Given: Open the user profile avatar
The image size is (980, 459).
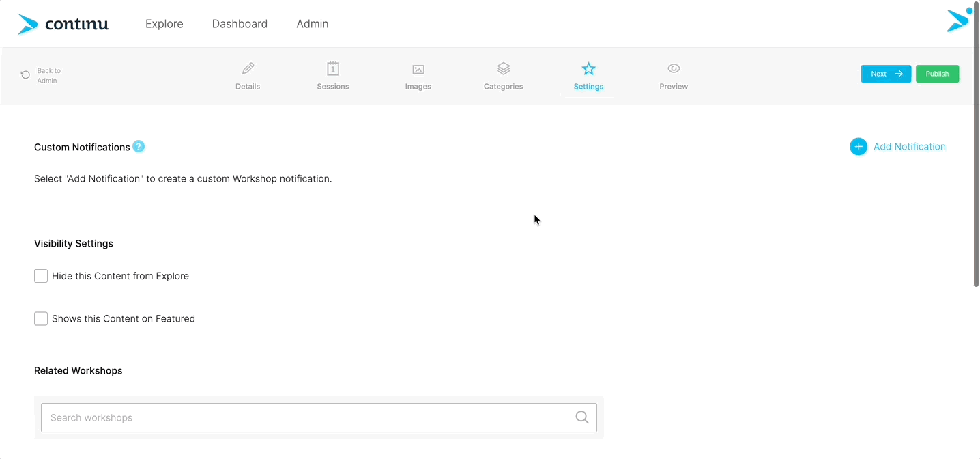Looking at the screenshot, I should (x=959, y=20).
